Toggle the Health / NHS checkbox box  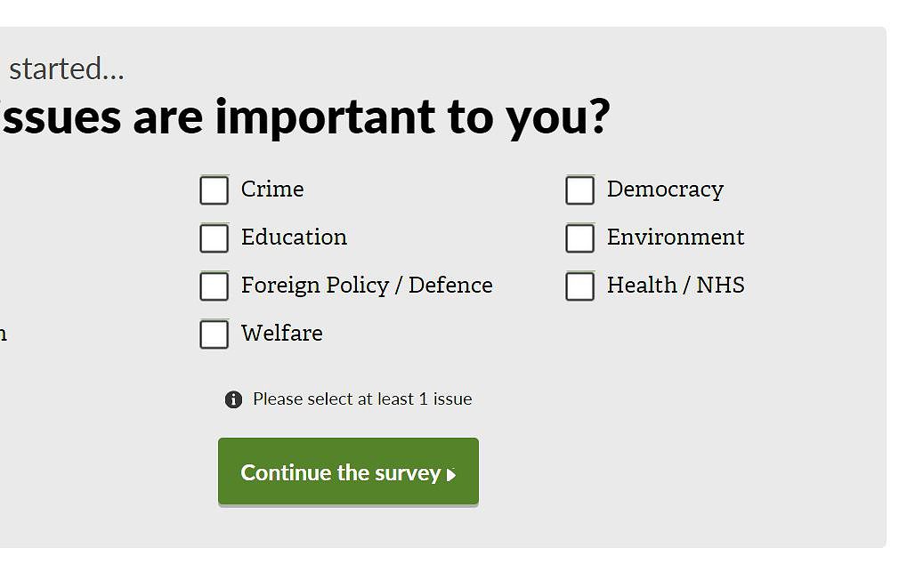pyautogui.click(x=580, y=286)
